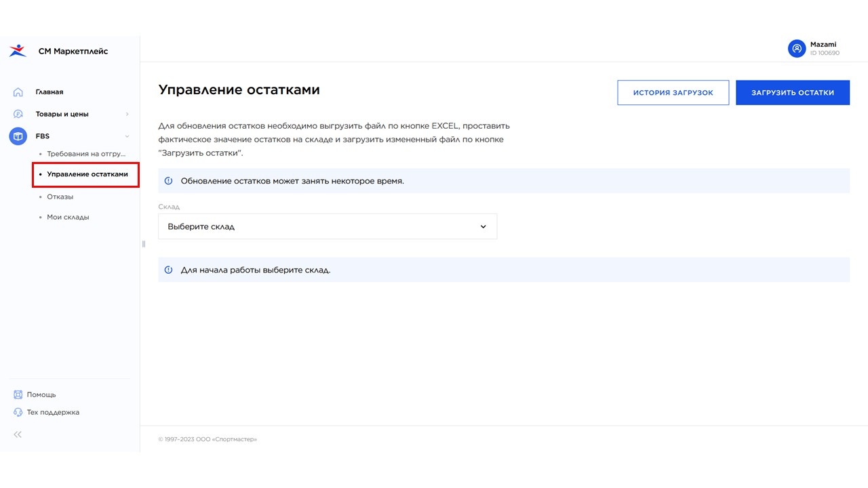Open Требования на отгрузку submenu item
Viewport: 868px width, 488px height.
pyautogui.click(x=86, y=154)
